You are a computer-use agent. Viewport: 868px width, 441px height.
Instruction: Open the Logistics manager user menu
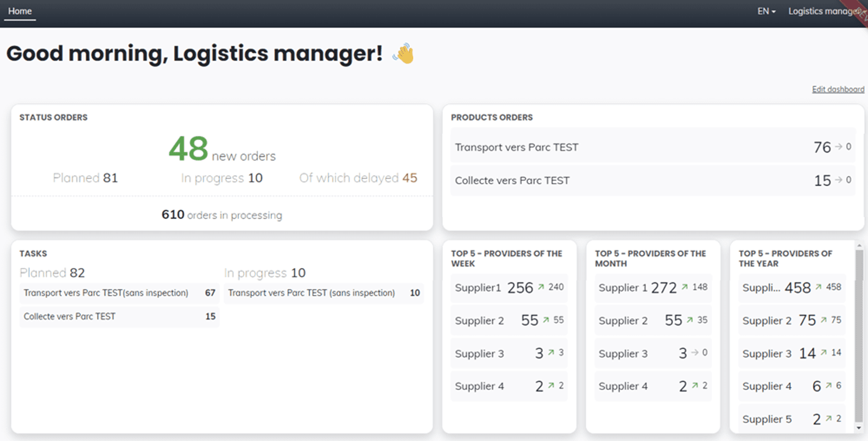(823, 11)
